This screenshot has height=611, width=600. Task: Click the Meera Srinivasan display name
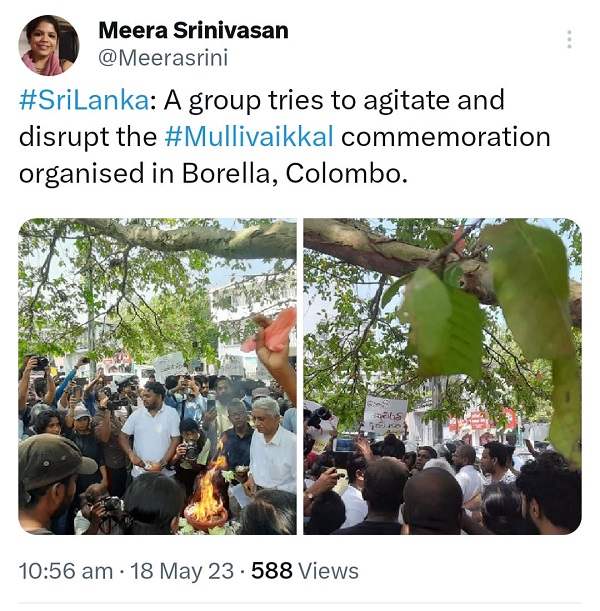tap(193, 30)
